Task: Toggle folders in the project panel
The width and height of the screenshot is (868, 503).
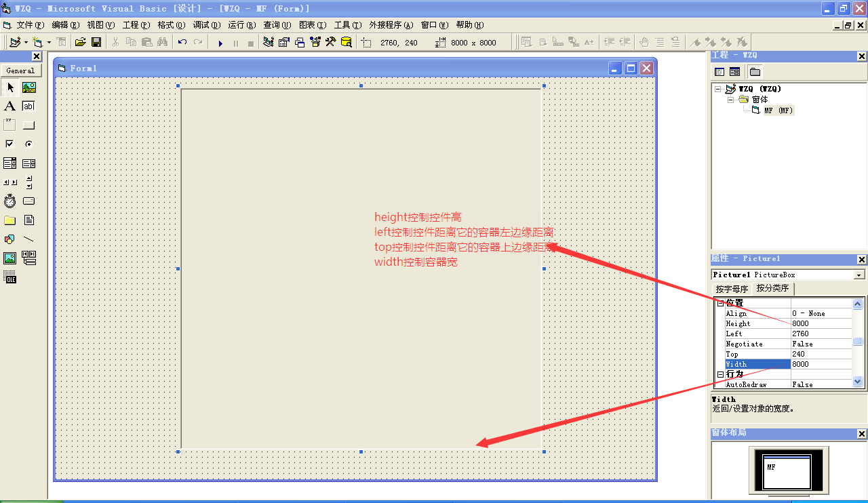Action: (755, 72)
